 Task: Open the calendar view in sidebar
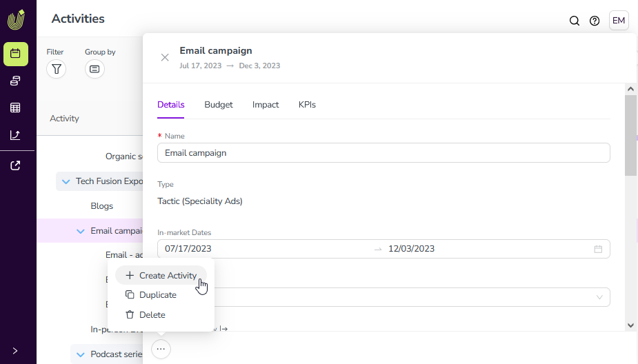(x=15, y=54)
